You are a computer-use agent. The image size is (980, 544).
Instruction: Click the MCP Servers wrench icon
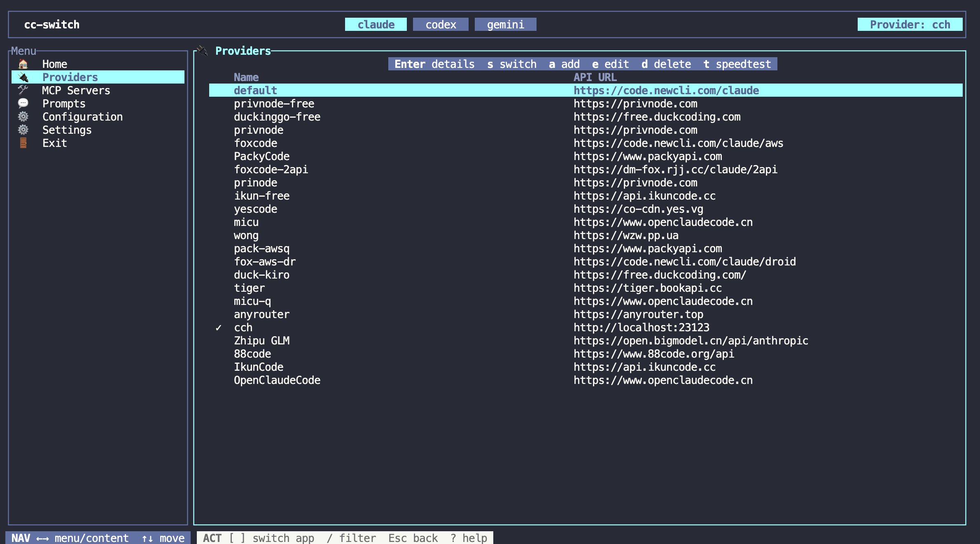23,90
